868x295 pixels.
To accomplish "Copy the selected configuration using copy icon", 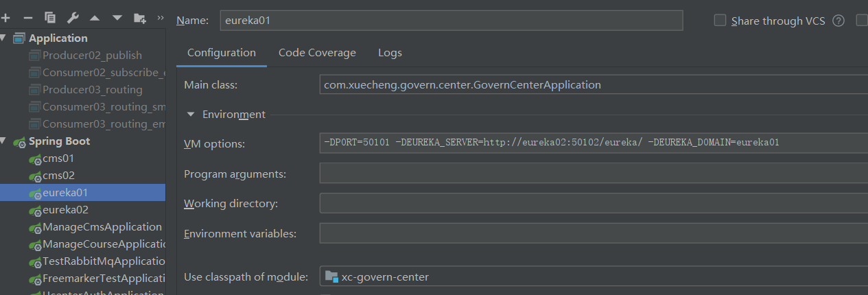I will (x=50, y=18).
